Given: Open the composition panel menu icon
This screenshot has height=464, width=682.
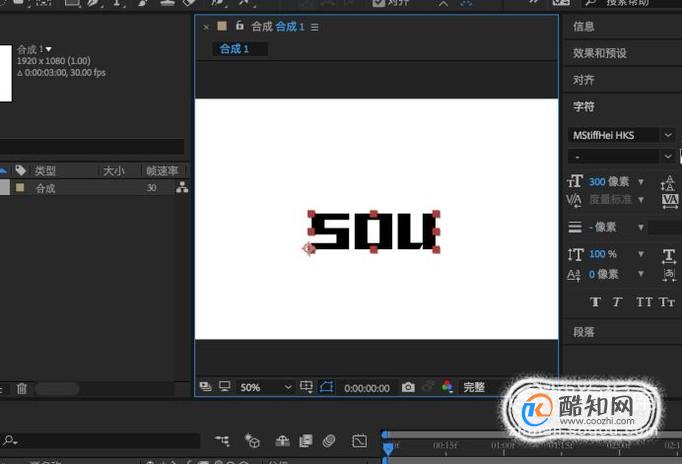Looking at the screenshot, I should click(314, 27).
